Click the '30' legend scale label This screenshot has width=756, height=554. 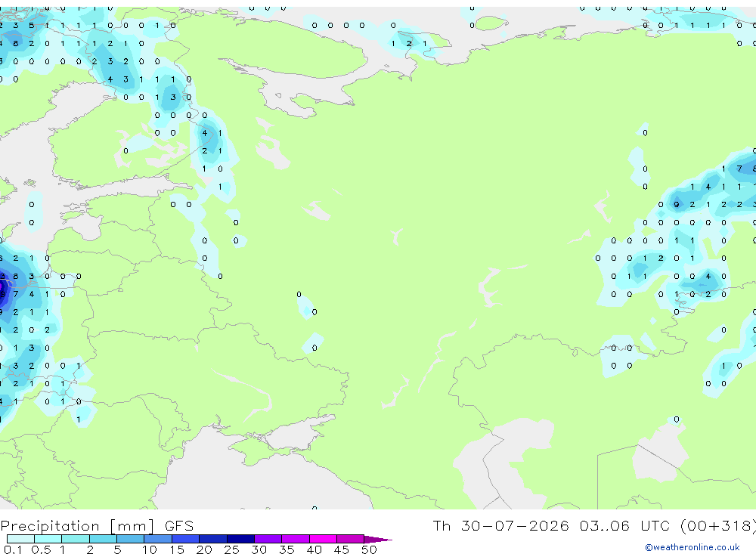pos(259,549)
